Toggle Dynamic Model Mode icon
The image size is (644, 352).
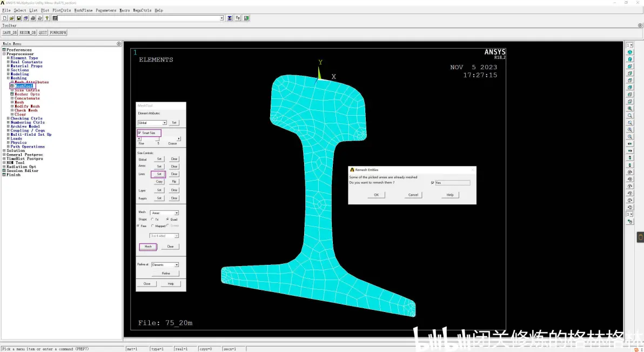tap(629, 222)
